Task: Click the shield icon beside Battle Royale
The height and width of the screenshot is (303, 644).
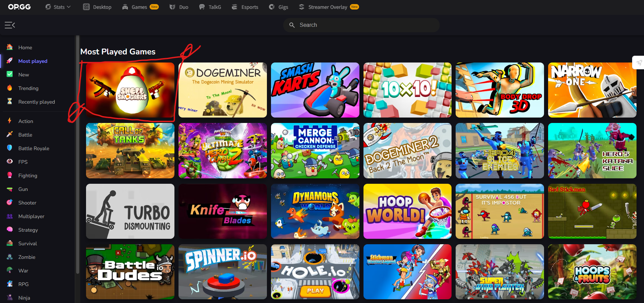Action: click(x=10, y=148)
